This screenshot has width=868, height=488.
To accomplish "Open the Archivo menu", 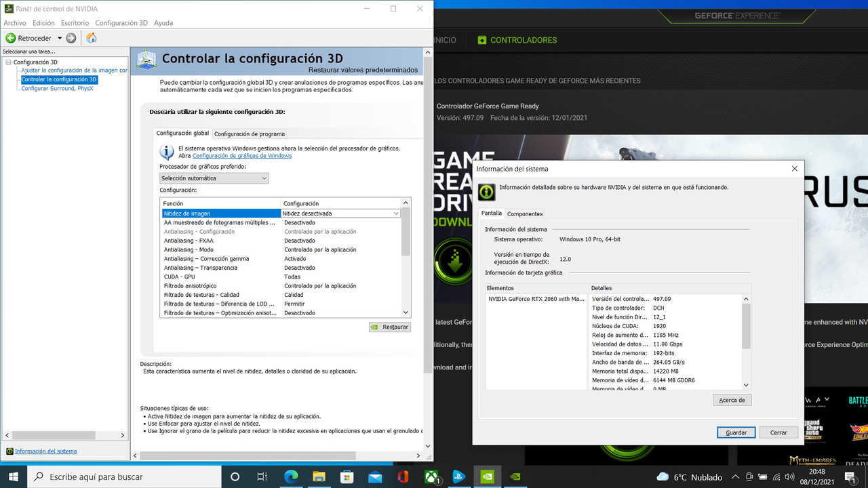I will click(15, 23).
